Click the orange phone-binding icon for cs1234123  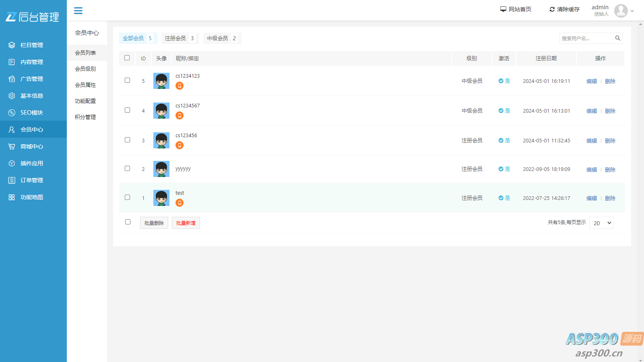(180, 86)
